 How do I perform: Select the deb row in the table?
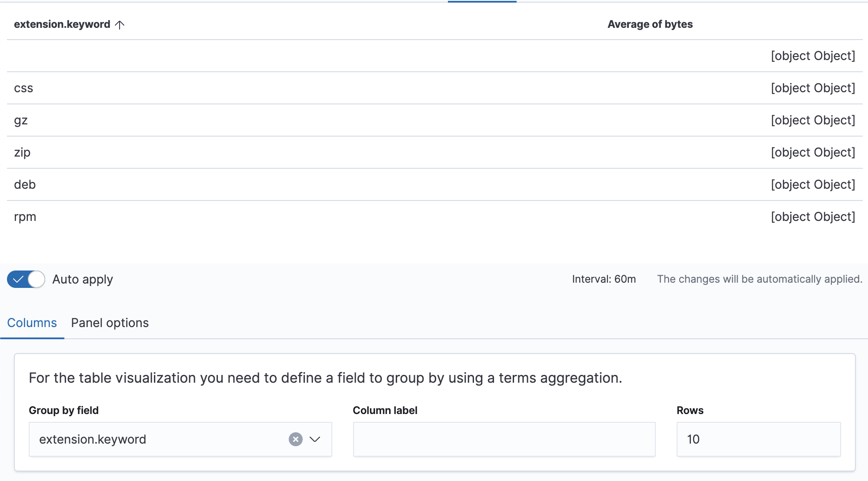point(435,184)
